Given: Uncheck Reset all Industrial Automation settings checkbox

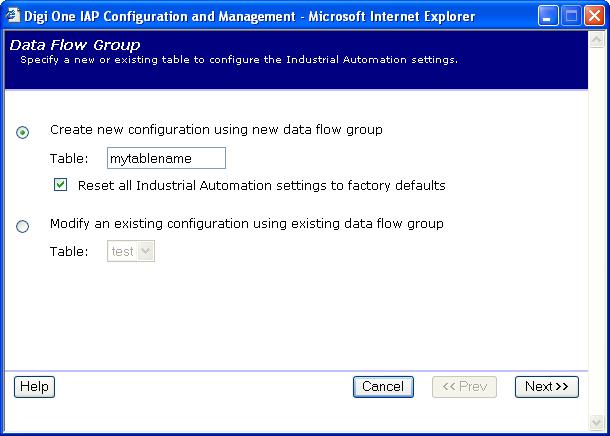Looking at the screenshot, I should coord(61,185).
